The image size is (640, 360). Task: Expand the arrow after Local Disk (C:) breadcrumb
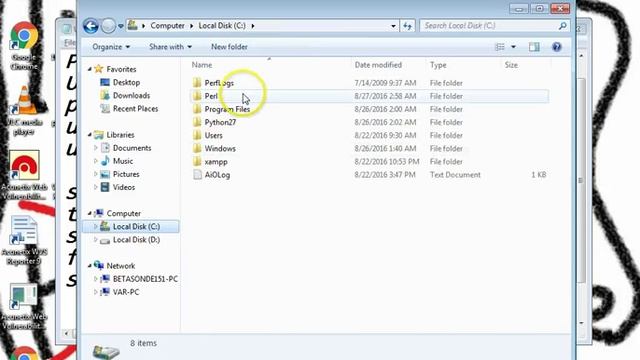253,26
